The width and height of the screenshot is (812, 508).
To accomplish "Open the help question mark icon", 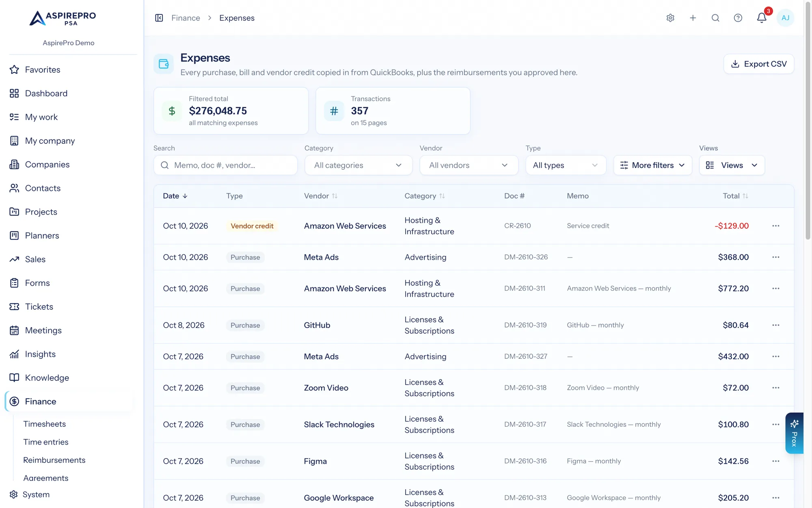I will (x=738, y=18).
